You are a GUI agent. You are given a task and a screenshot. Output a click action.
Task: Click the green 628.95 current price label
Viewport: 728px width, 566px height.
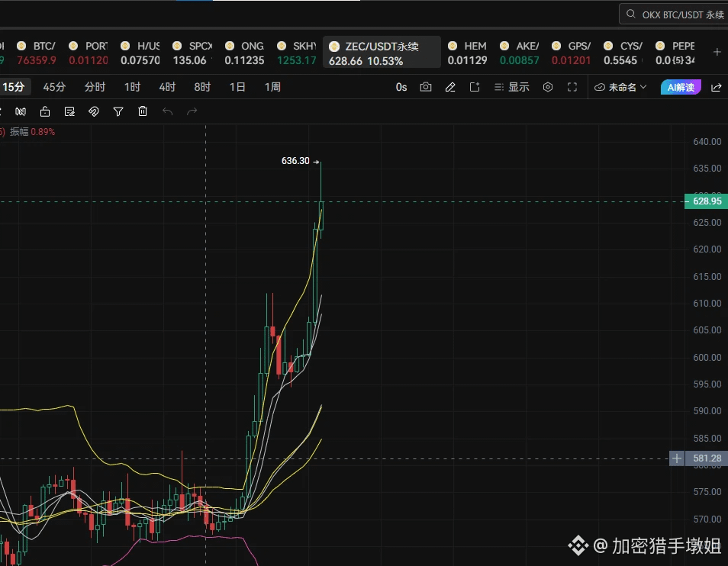click(x=706, y=201)
